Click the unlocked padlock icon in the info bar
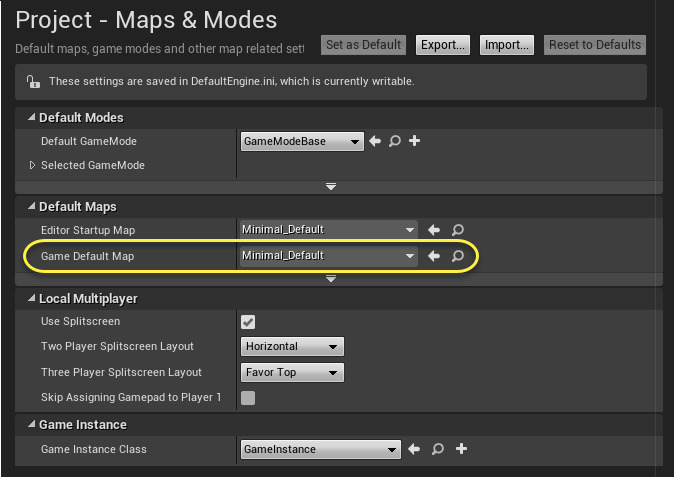Viewport: 674px width, 477px height. pos(33,81)
